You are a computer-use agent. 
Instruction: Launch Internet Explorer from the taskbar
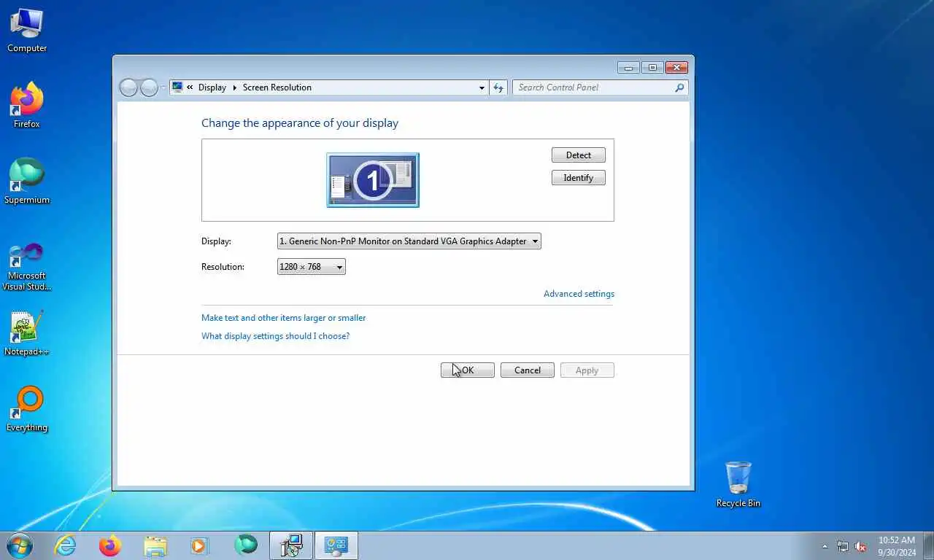tap(66, 545)
